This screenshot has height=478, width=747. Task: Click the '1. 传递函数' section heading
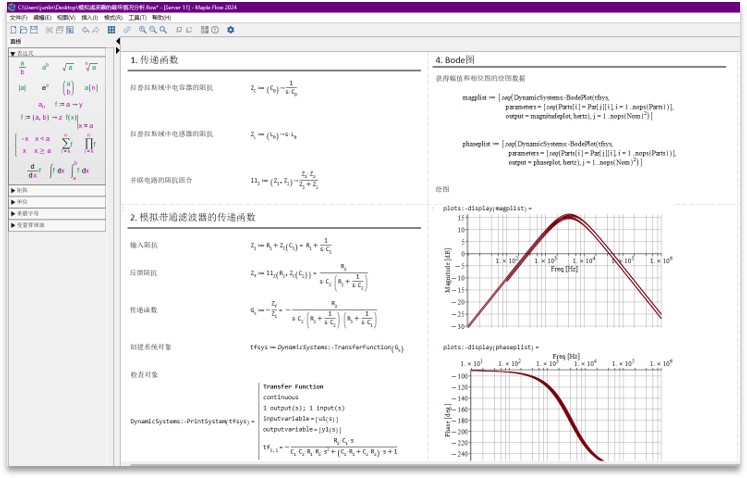pos(154,60)
